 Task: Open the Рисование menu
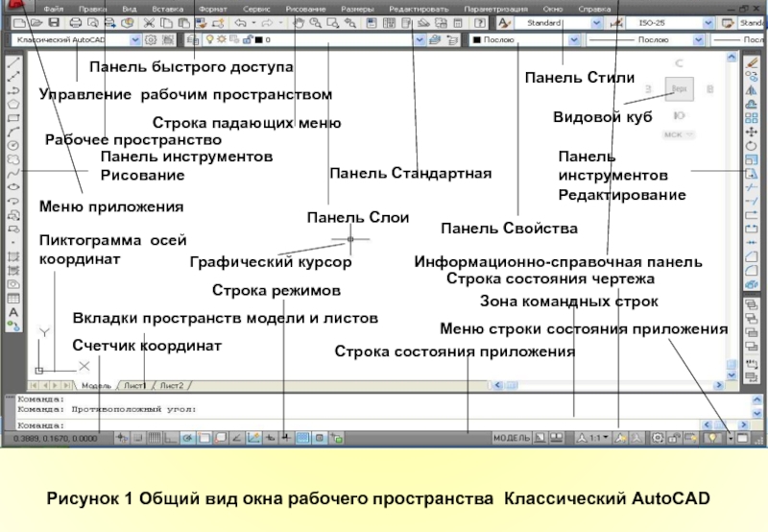304,7
